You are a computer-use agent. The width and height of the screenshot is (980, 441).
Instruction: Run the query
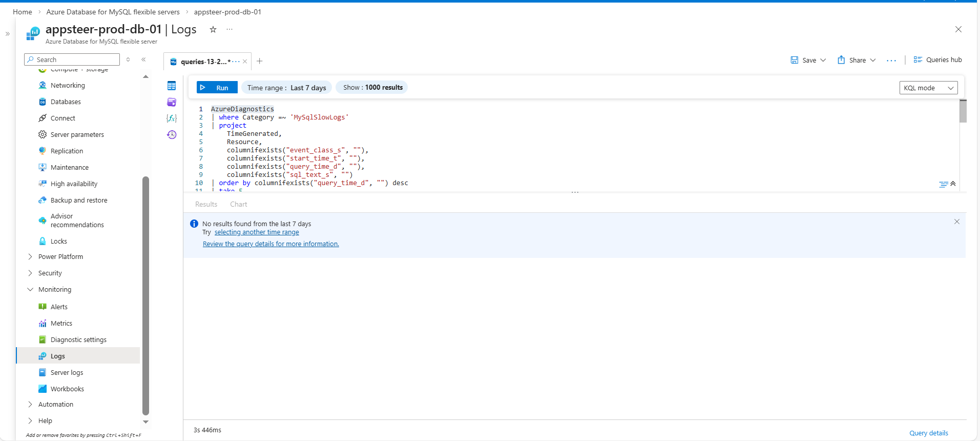coord(217,88)
